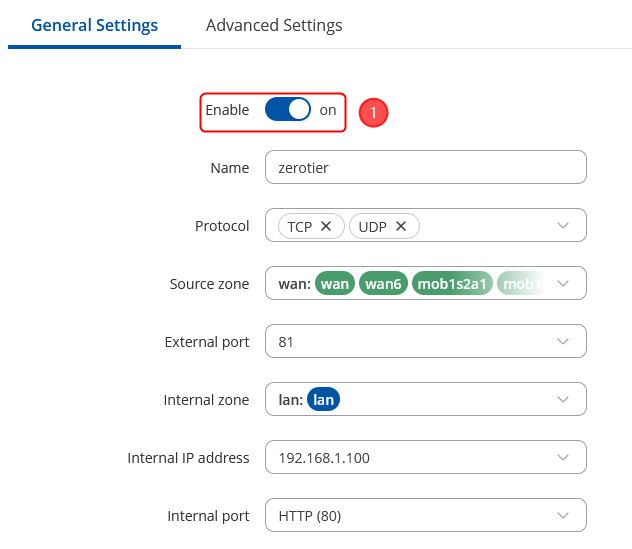This screenshot has width=632, height=549.
Task: Click the UDP protocol tag label
Action: tap(372, 226)
